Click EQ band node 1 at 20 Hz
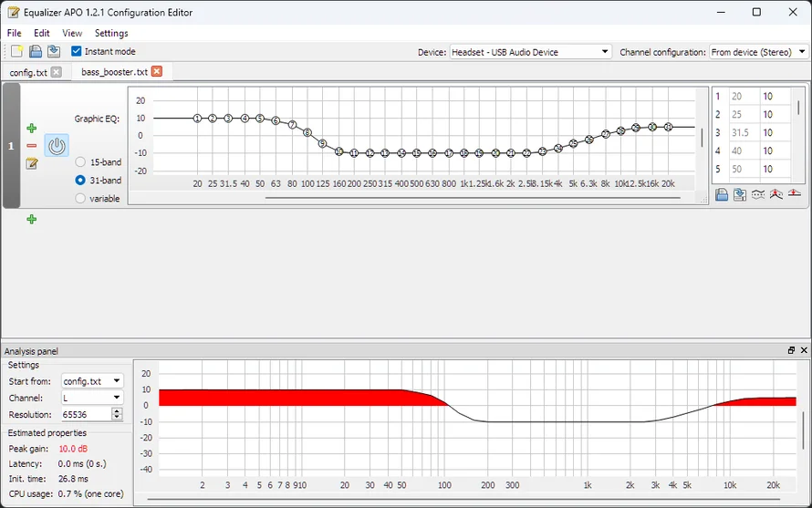This screenshot has width=812, height=508. [197, 118]
